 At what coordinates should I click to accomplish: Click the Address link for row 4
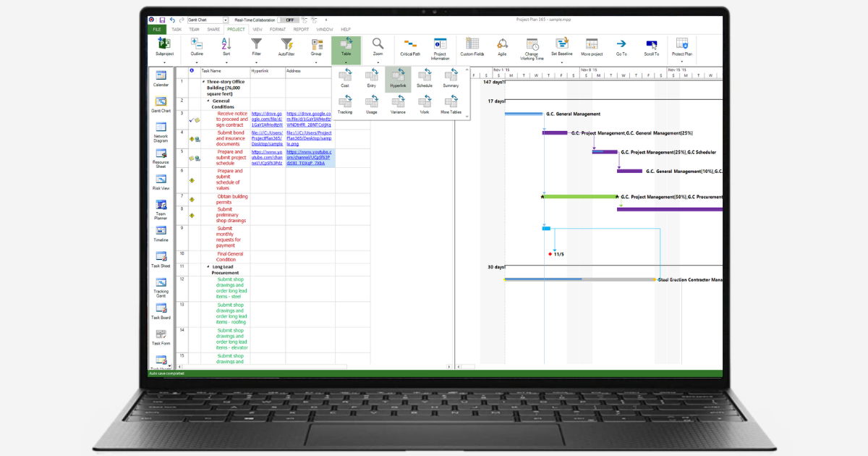tap(310, 138)
